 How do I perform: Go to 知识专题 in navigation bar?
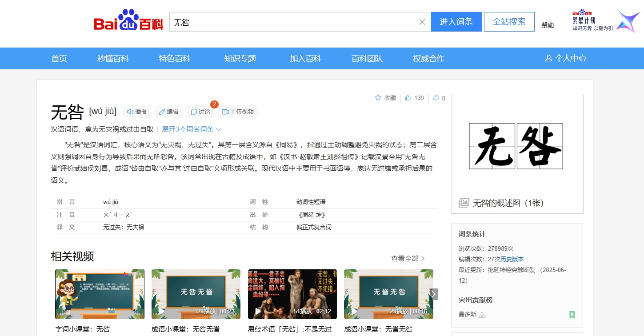[x=240, y=58]
